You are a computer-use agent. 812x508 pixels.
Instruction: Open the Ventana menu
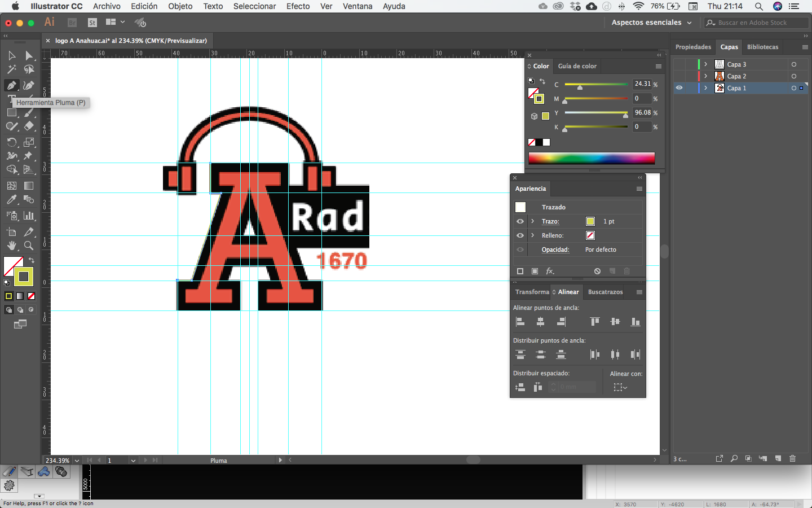tap(358, 6)
